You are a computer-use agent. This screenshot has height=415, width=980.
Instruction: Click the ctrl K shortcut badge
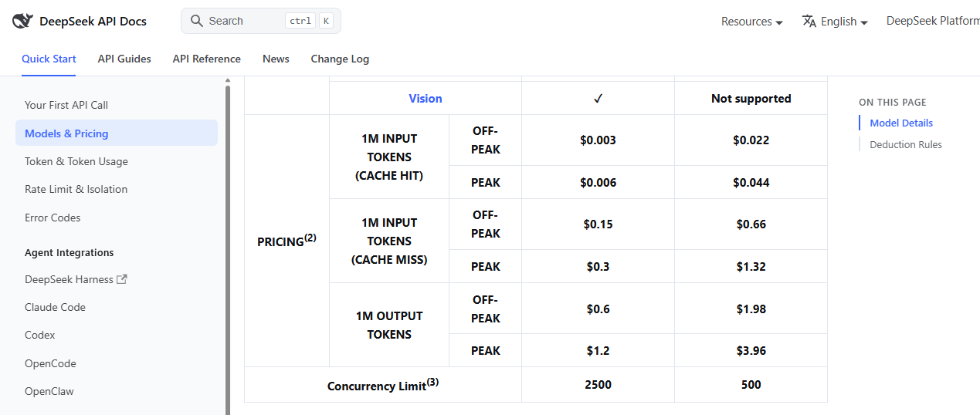tap(309, 21)
